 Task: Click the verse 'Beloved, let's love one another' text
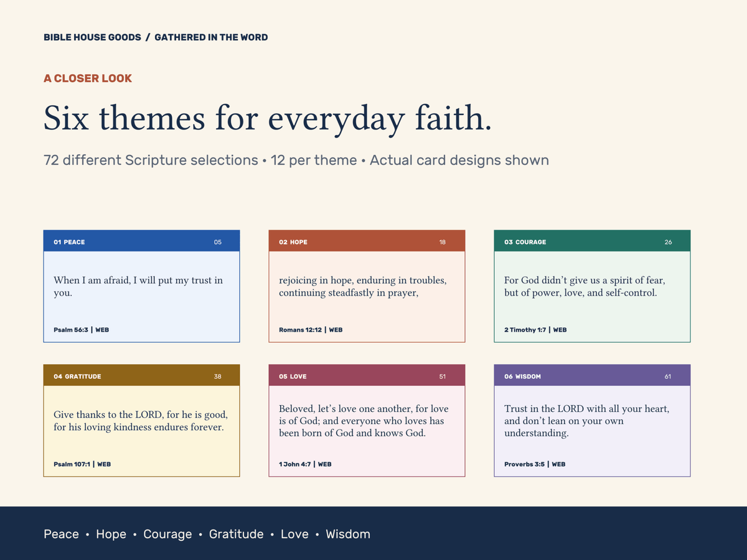pyautogui.click(x=364, y=421)
